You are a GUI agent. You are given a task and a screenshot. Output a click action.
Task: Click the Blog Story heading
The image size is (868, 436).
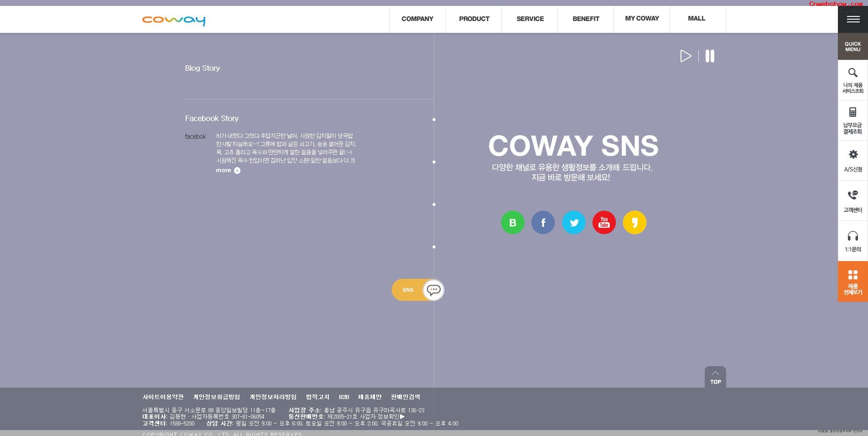203,68
